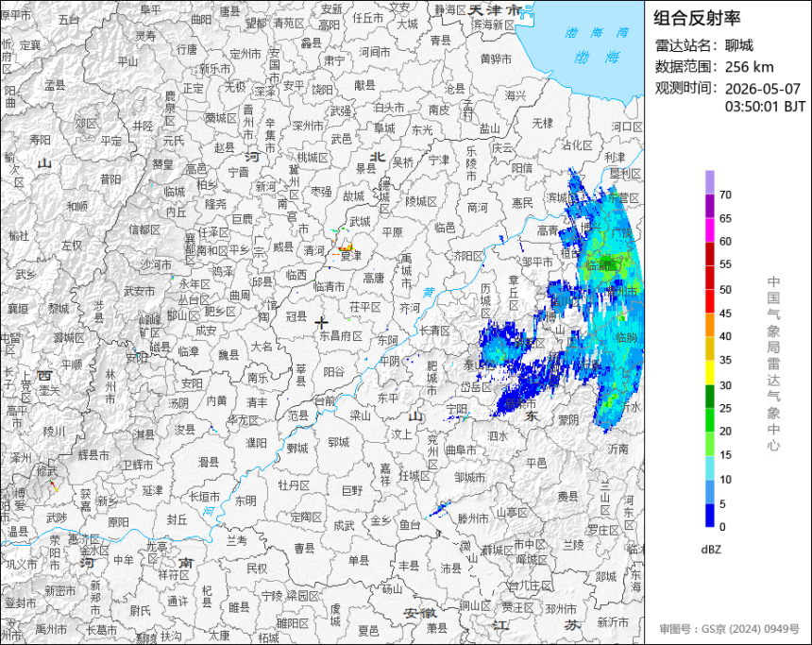
Task: Click the map approval number GS京 (2024) 0949号
Action: (751, 629)
